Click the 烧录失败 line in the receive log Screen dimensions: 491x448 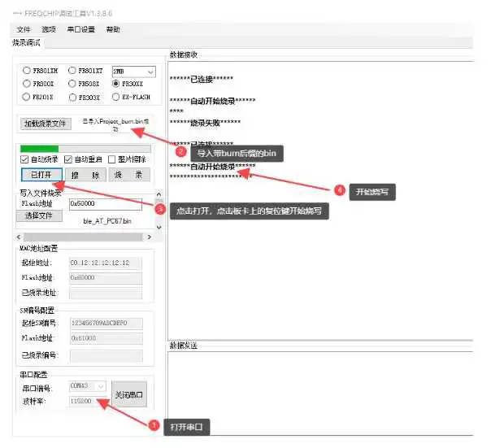(205, 123)
